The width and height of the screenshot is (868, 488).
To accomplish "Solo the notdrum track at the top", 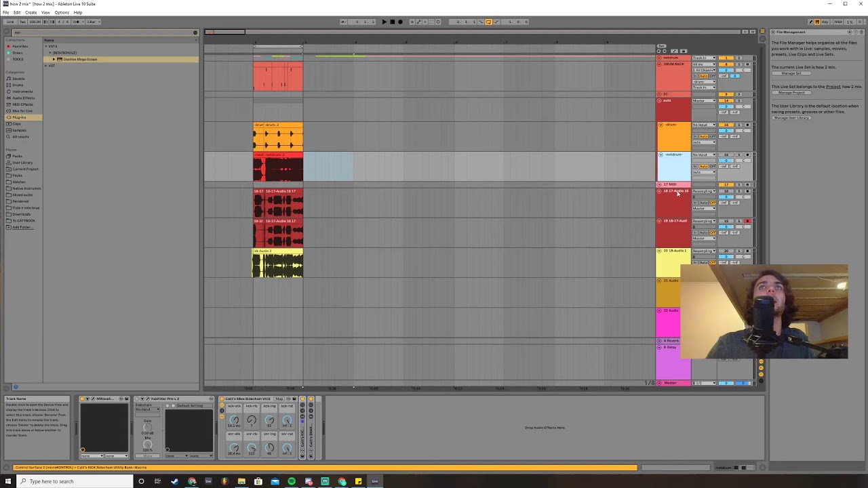I will [x=739, y=58].
